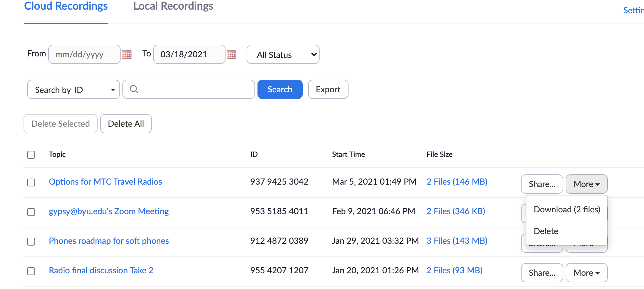Open the To date calendar picker icon
Image resolution: width=644 pixels, height=289 pixels.
coord(232,55)
